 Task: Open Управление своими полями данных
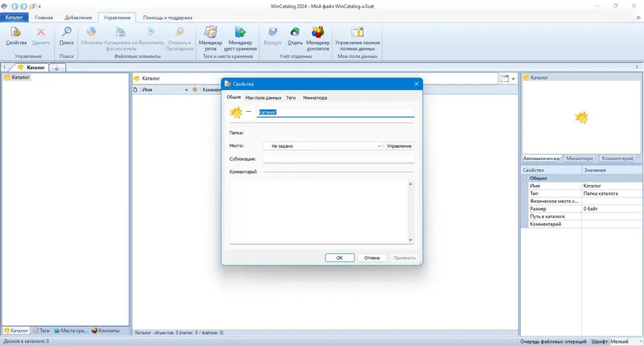pos(357,38)
